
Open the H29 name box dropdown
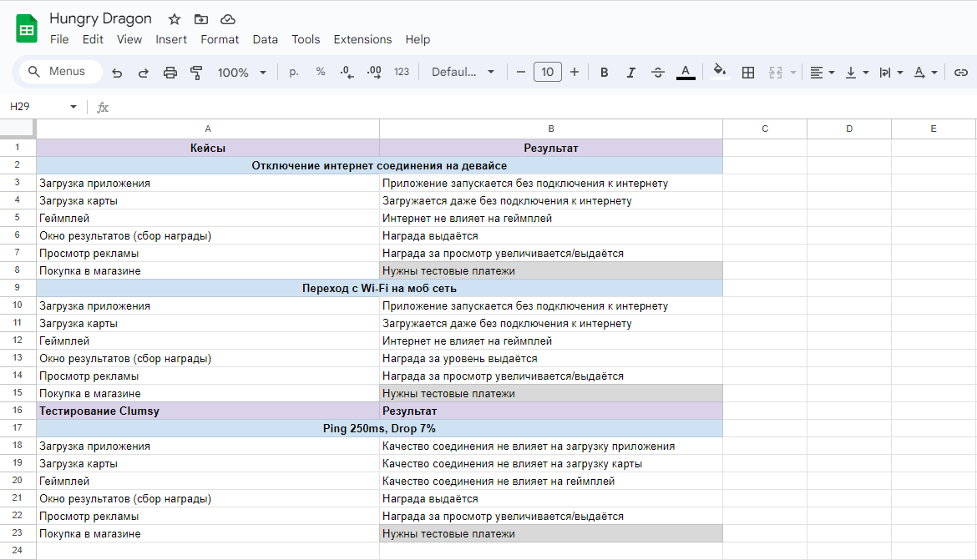tap(73, 108)
